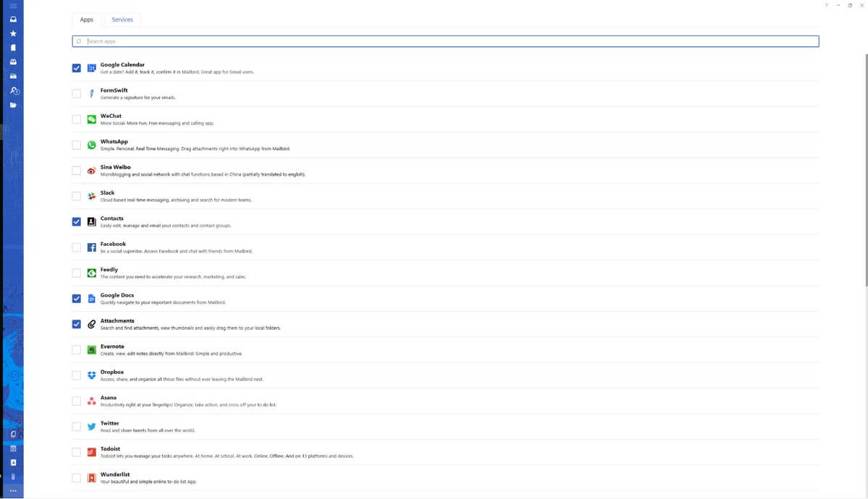This screenshot has height=499, width=868.
Task: Click the Contacts app icon in list
Action: pyautogui.click(x=92, y=221)
